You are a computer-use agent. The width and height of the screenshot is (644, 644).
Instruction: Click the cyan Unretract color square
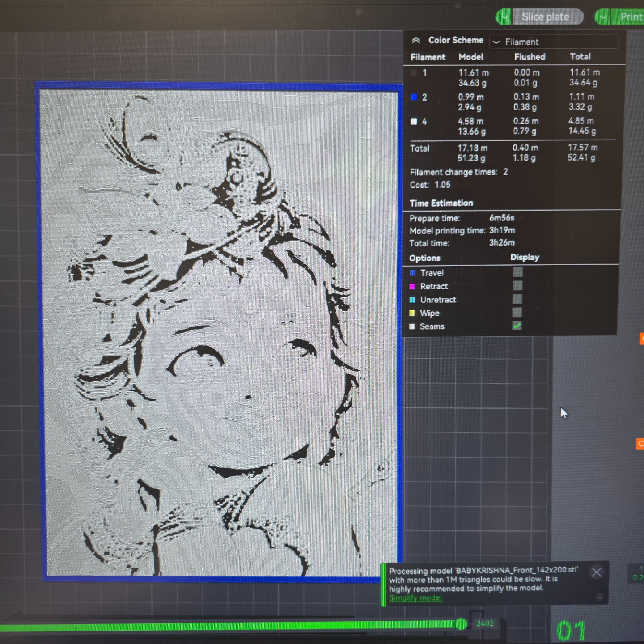[412, 300]
